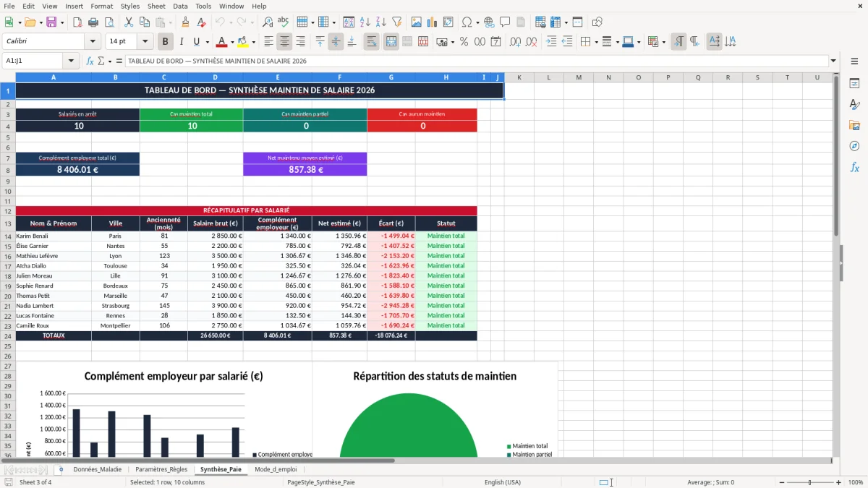Open the background color dropdown arrow
Viewport: 868px width, 488px height.
pyautogui.click(x=253, y=42)
